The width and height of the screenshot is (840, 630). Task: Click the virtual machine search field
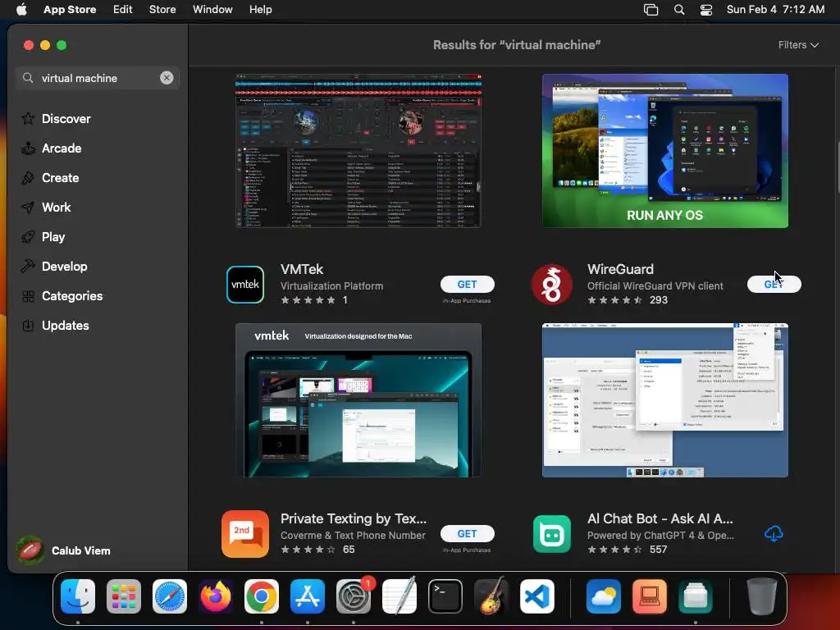(x=97, y=78)
